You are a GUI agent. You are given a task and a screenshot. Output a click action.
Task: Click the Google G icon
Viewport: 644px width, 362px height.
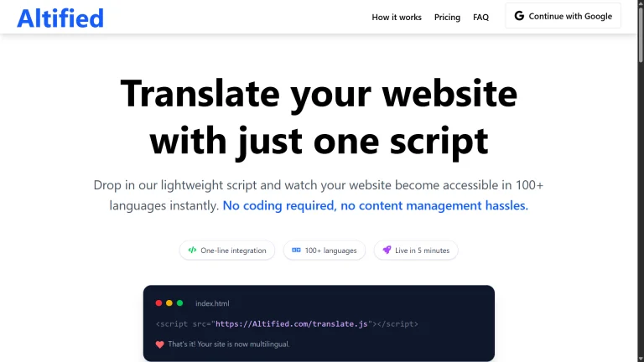coord(519,16)
